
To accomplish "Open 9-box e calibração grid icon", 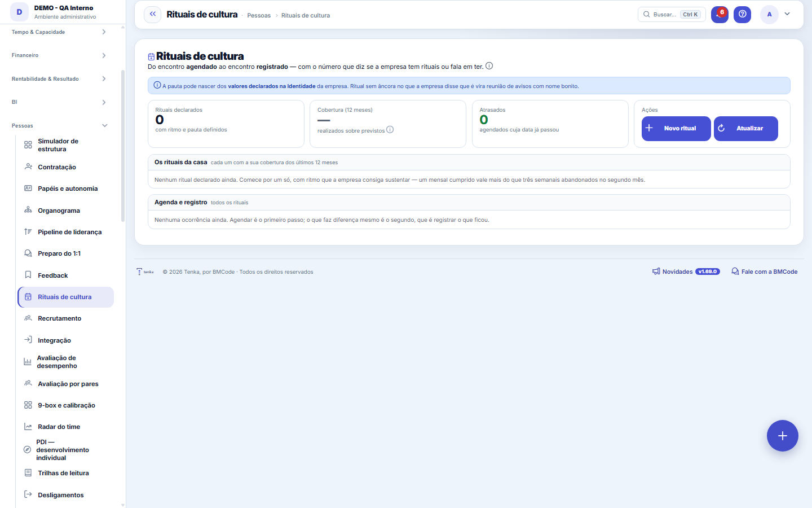I will pyautogui.click(x=28, y=405).
